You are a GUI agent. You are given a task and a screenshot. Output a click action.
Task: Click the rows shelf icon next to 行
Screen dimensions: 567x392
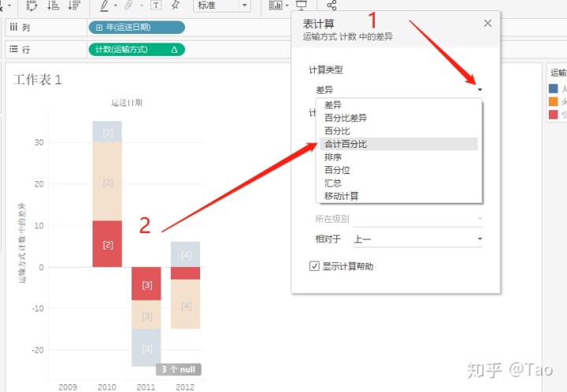tap(13, 49)
